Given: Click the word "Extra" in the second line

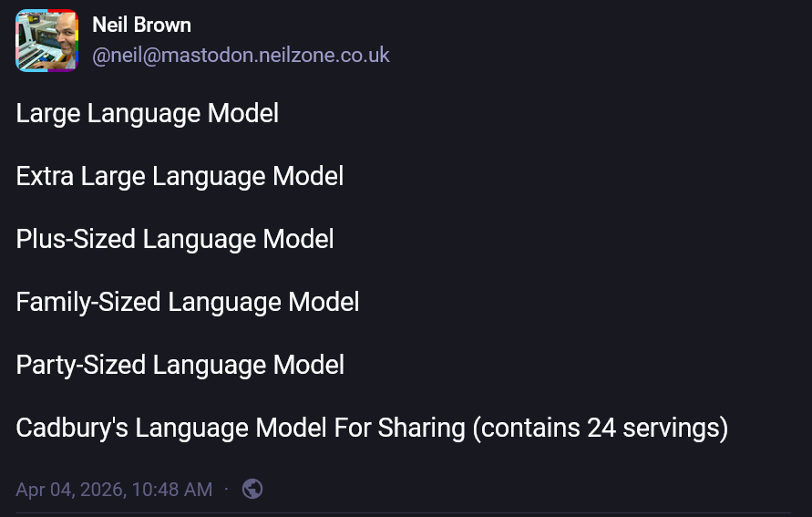Looking at the screenshot, I should [x=45, y=176].
